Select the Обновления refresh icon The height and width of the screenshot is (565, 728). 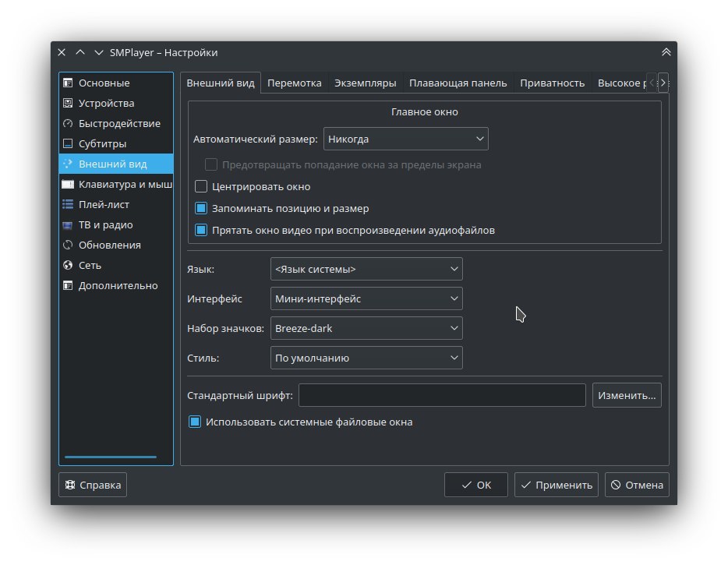(x=68, y=245)
